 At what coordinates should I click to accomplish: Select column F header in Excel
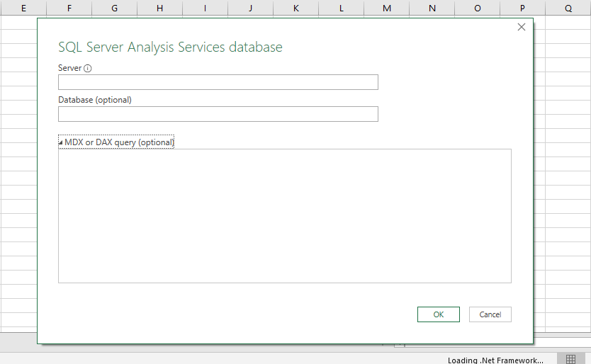(69, 8)
